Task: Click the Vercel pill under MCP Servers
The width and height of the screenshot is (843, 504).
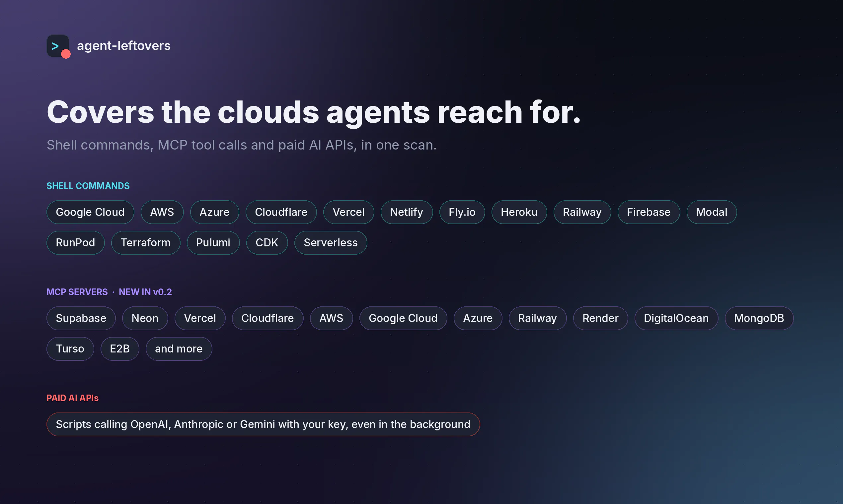Action: point(200,318)
